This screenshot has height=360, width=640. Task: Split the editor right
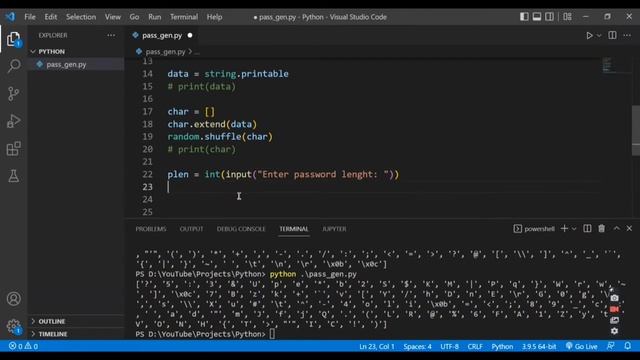tap(612, 35)
